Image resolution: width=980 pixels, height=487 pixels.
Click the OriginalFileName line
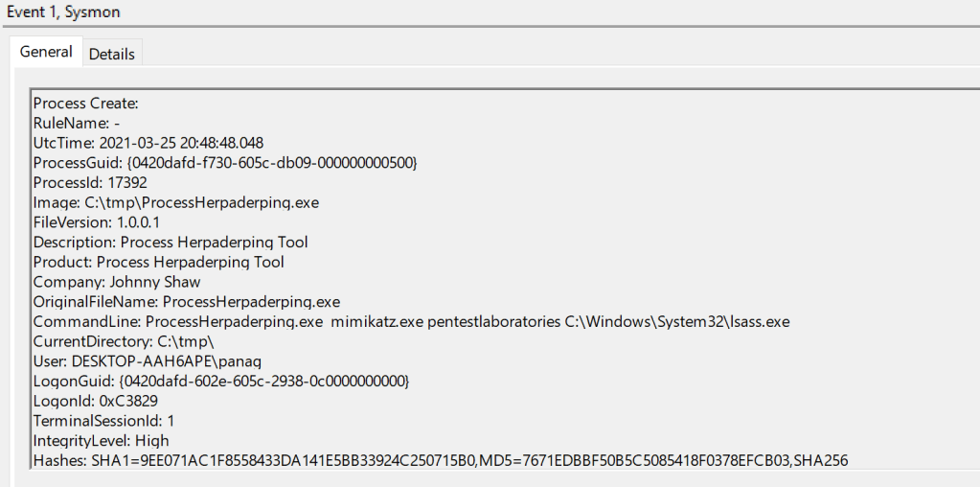click(x=186, y=302)
